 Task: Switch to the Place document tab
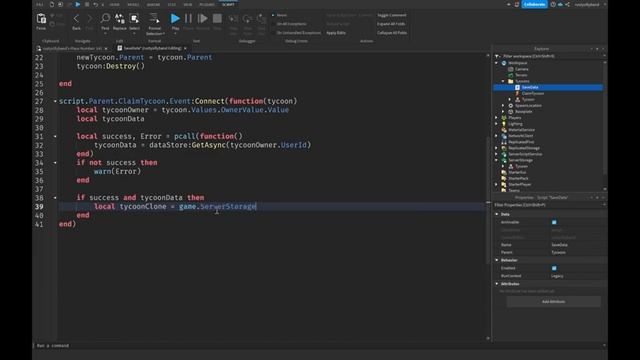72,48
